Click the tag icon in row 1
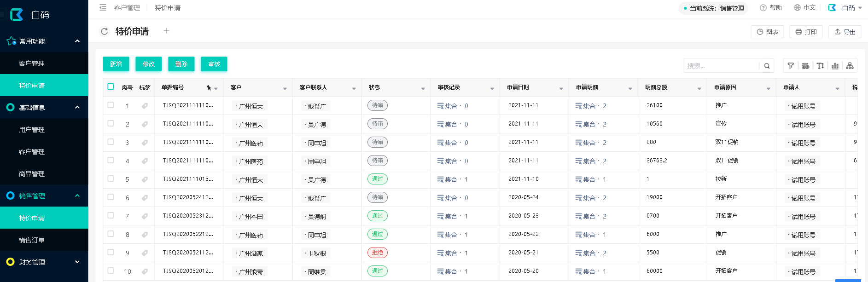 pos(145,106)
